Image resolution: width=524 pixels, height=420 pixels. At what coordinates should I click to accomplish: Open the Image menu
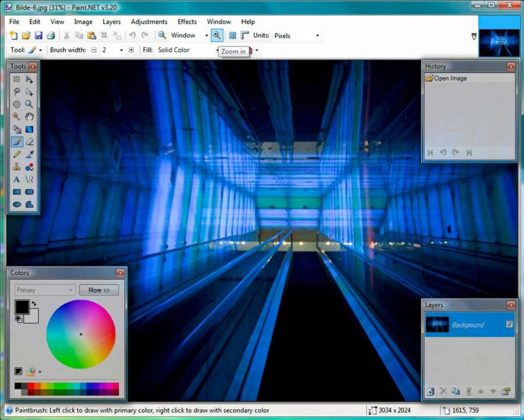click(83, 22)
